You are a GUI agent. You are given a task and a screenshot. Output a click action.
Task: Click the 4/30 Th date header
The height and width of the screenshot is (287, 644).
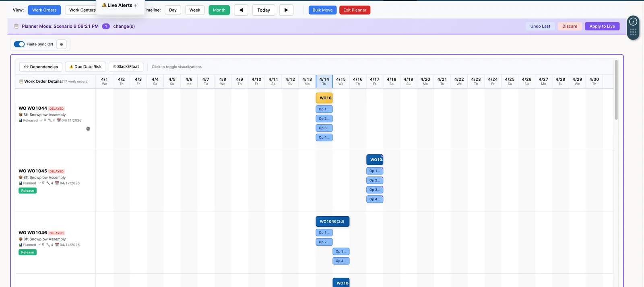point(594,81)
